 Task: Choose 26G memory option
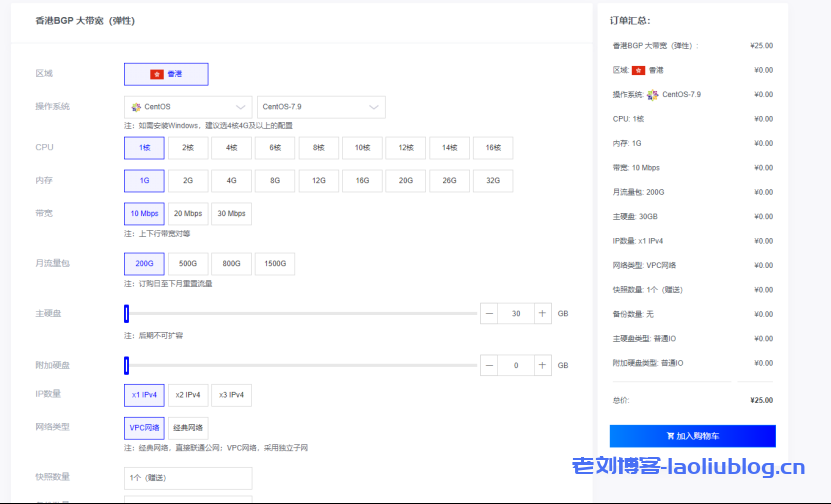point(449,181)
